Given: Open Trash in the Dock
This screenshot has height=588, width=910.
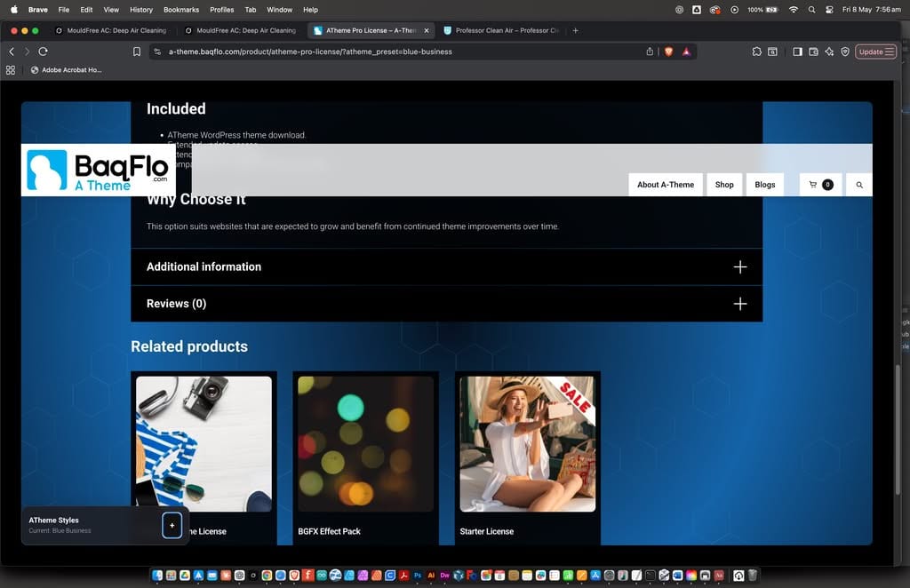Looking at the screenshot, I should [753, 576].
